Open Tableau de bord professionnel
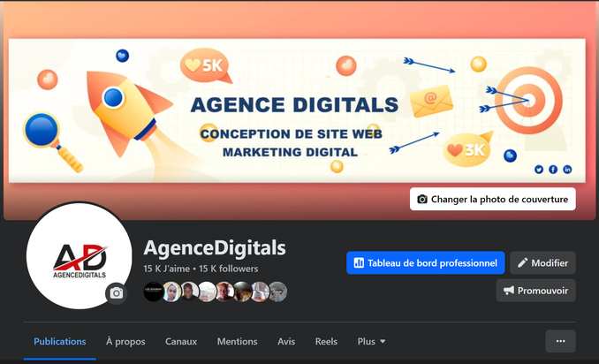 click(x=425, y=262)
